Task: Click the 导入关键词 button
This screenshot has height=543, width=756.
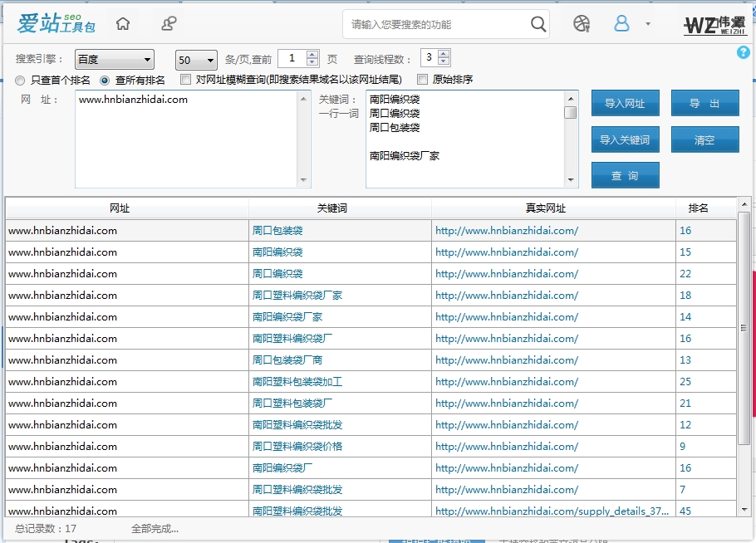Action: click(x=625, y=139)
